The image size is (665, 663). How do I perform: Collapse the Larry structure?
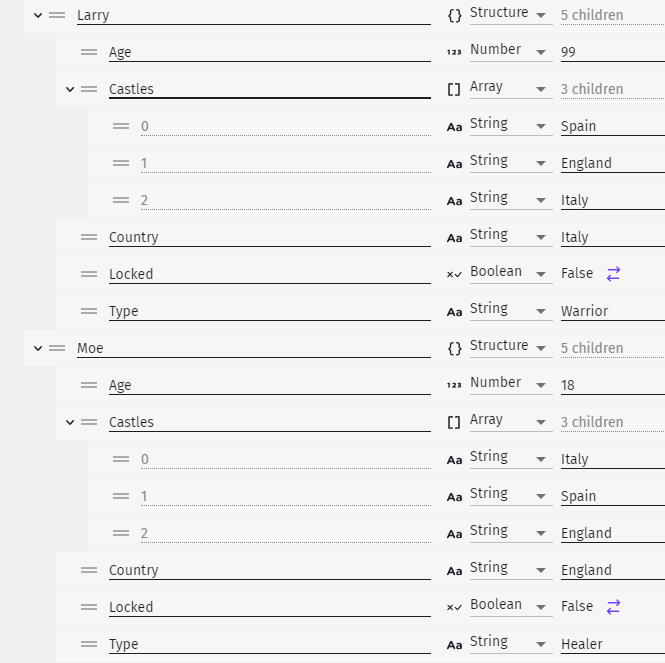[x=38, y=15]
